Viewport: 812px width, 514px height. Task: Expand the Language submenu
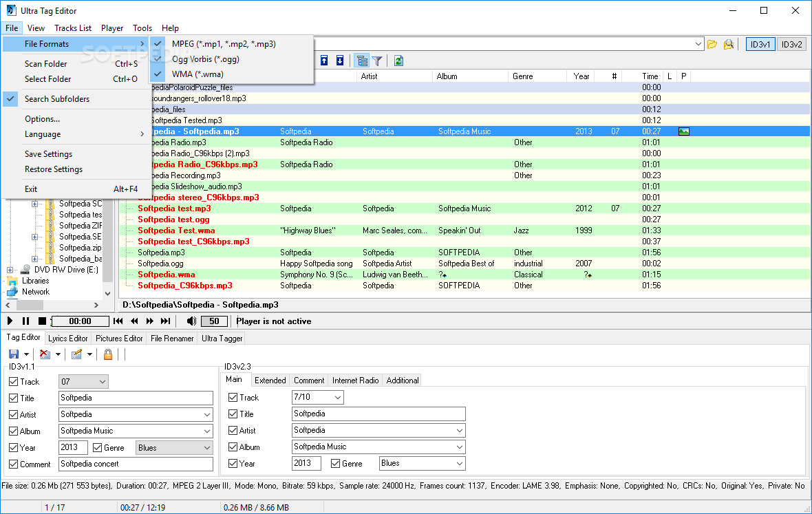coord(76,134)
